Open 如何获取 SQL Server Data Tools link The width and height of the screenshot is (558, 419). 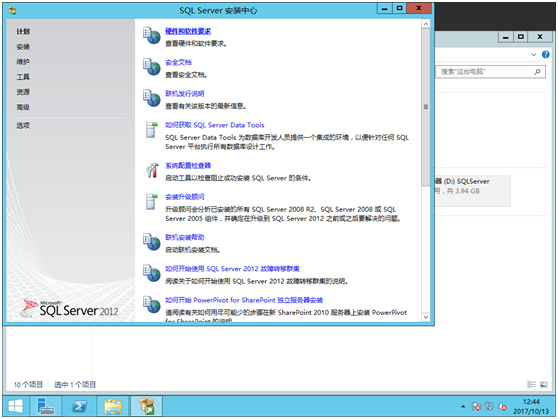click(x=215, y=125)
